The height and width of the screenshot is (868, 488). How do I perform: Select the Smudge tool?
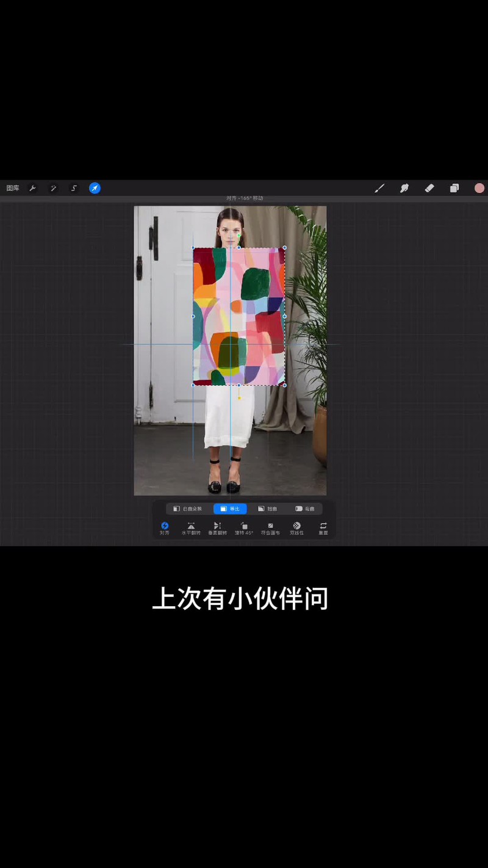(404, 188)
